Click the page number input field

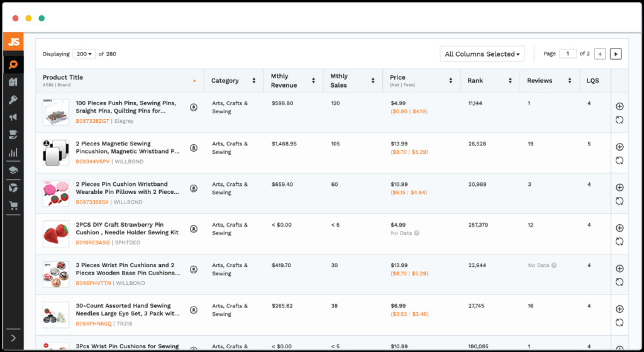(x=567, y=54)
